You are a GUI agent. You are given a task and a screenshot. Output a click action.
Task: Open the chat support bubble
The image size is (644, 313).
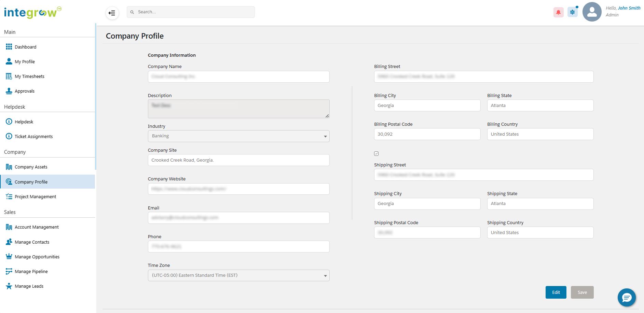(626, 298)
